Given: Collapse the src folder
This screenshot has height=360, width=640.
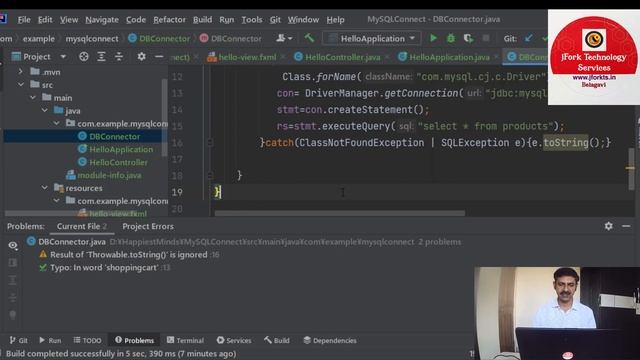Looking at the screenshot, I should 20,85.
